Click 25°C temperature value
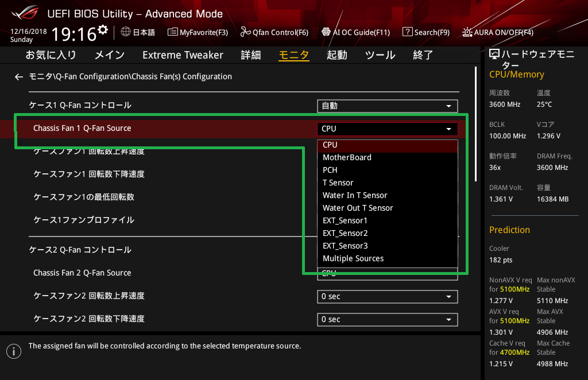This screenshot has height=380, width=588. [544, 104]
